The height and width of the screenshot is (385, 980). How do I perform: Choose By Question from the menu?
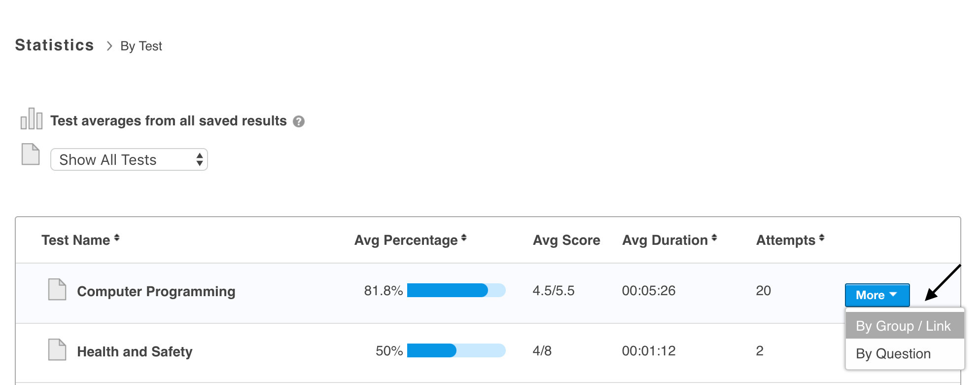893,353
